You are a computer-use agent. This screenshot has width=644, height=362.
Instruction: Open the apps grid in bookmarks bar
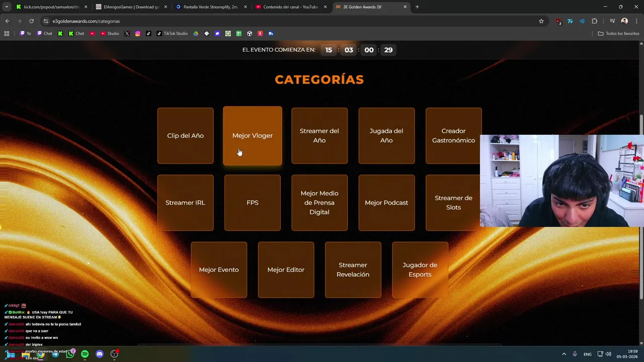(7, 34)
